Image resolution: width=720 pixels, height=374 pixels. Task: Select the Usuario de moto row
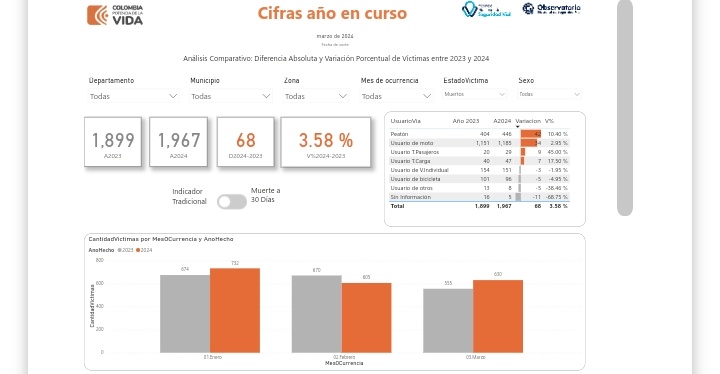tap(479, 143)
